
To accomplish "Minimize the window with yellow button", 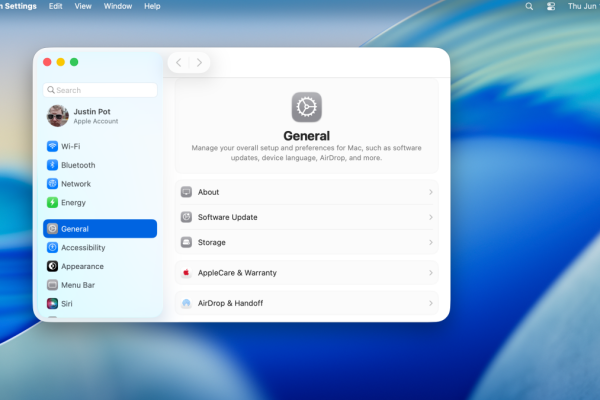I will [60, 62].
